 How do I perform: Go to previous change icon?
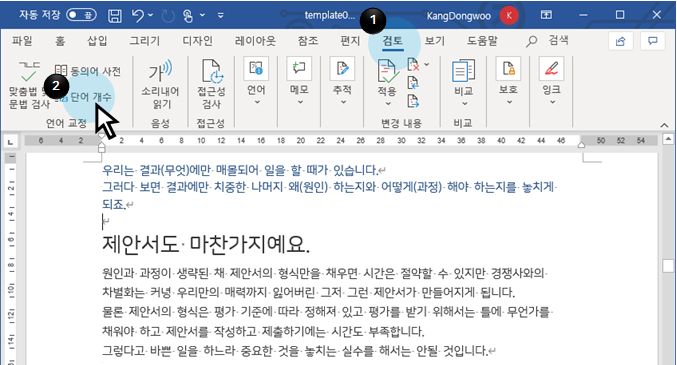[x=413, y=83]
